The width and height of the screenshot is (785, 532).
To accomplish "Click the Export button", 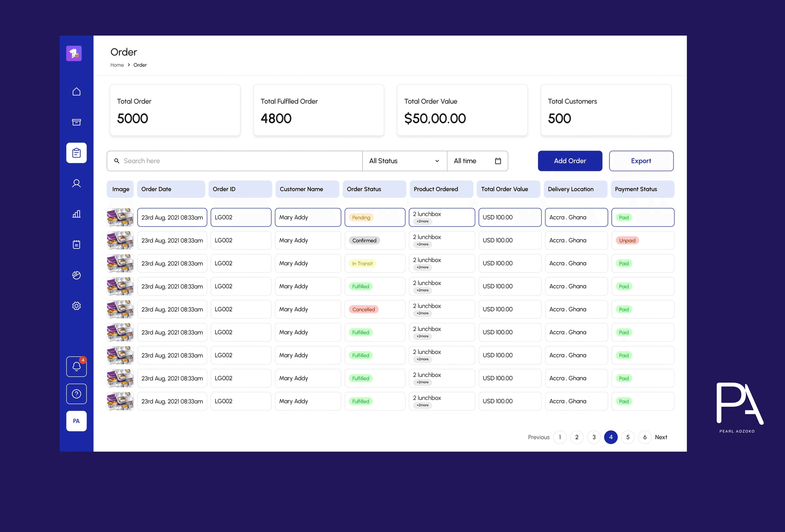I will (x=641, y=161).
